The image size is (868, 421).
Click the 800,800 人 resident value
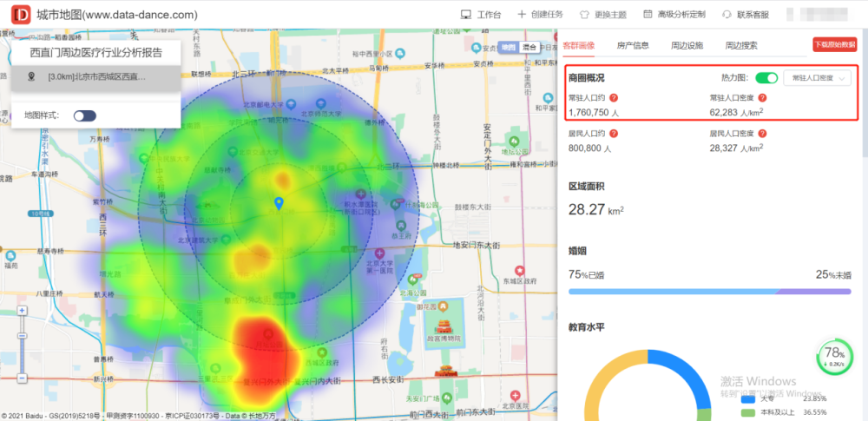pos(589,148)
